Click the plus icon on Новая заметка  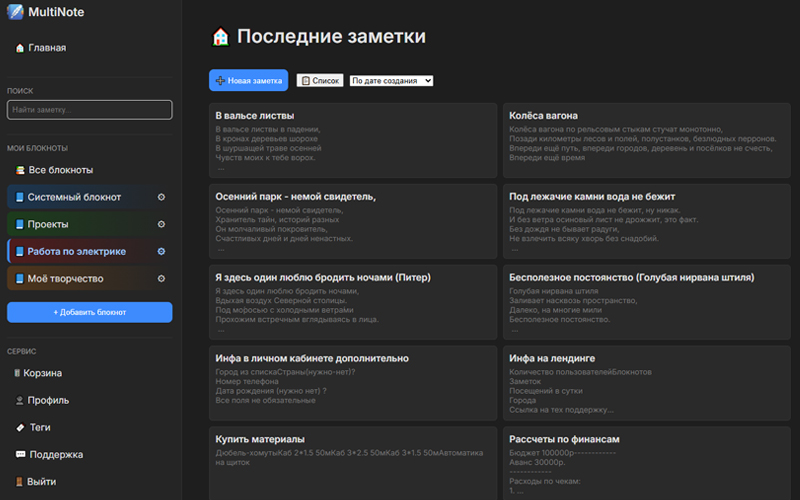pyautogui.click(x=220, y=81)
